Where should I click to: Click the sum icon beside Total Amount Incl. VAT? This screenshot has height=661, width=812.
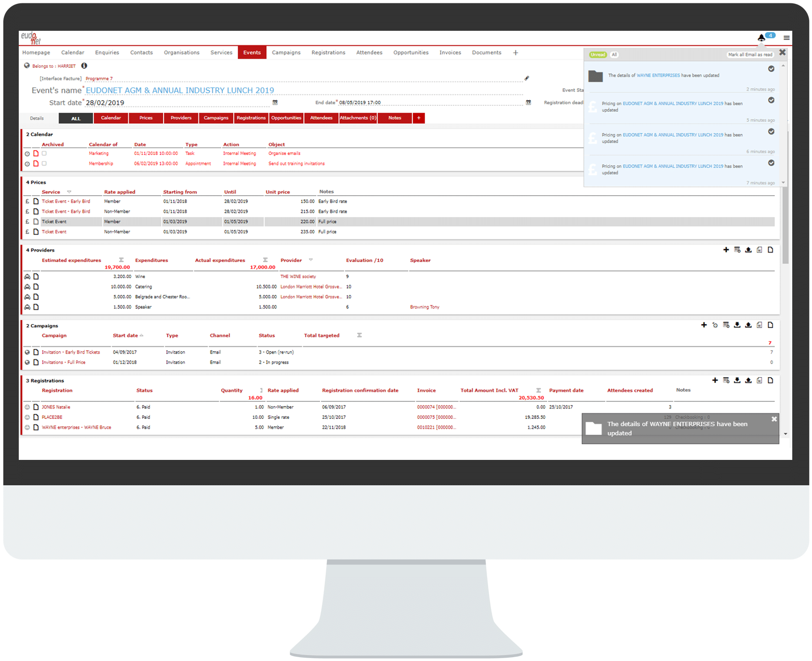click(539, 390)
